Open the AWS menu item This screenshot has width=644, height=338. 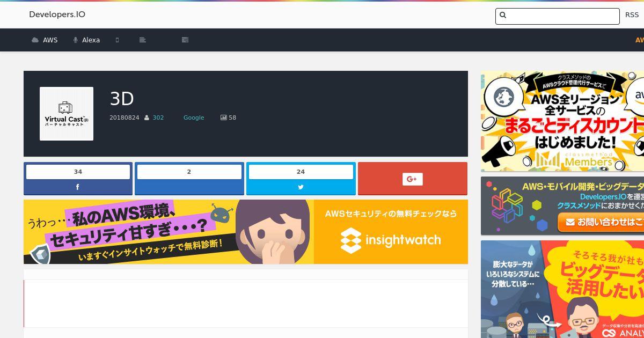tap(50, 40)
